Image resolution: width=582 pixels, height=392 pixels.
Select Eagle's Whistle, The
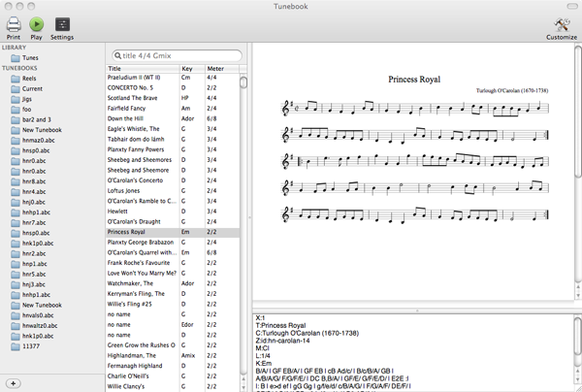(173, 129)
